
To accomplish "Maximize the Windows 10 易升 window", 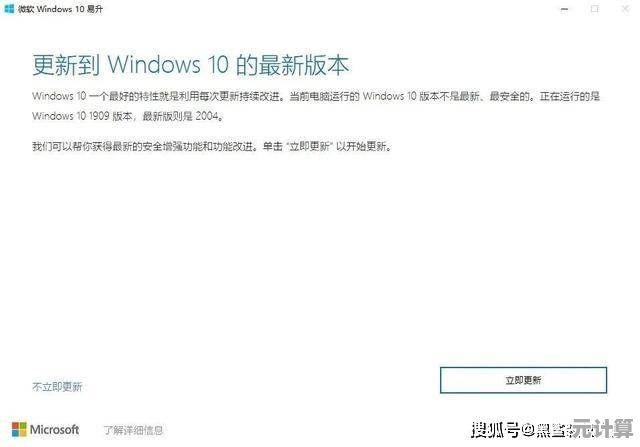I will 595,9.
